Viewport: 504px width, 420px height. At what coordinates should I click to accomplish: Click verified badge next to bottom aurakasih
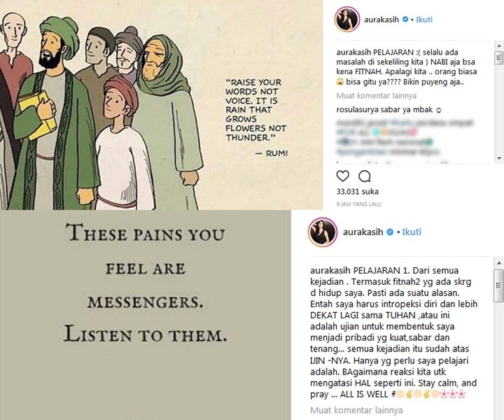[390, 232]
